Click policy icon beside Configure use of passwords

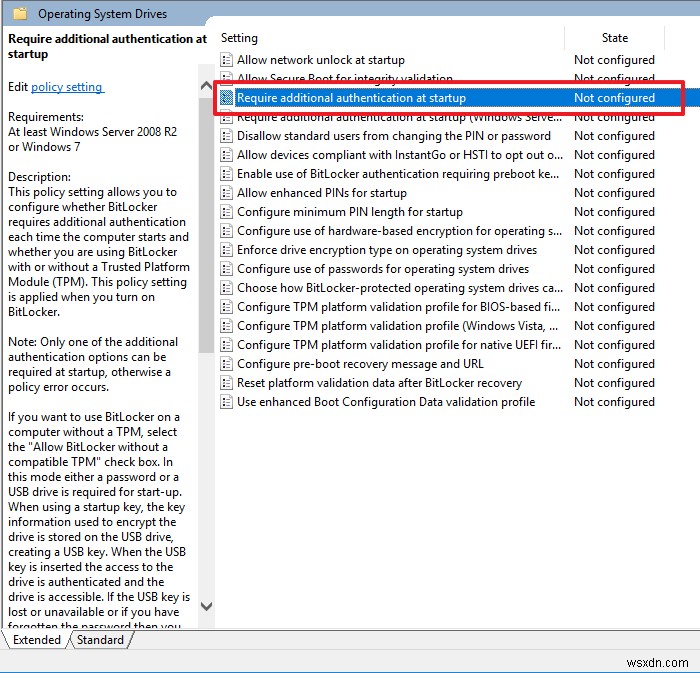tap(227, 269)
